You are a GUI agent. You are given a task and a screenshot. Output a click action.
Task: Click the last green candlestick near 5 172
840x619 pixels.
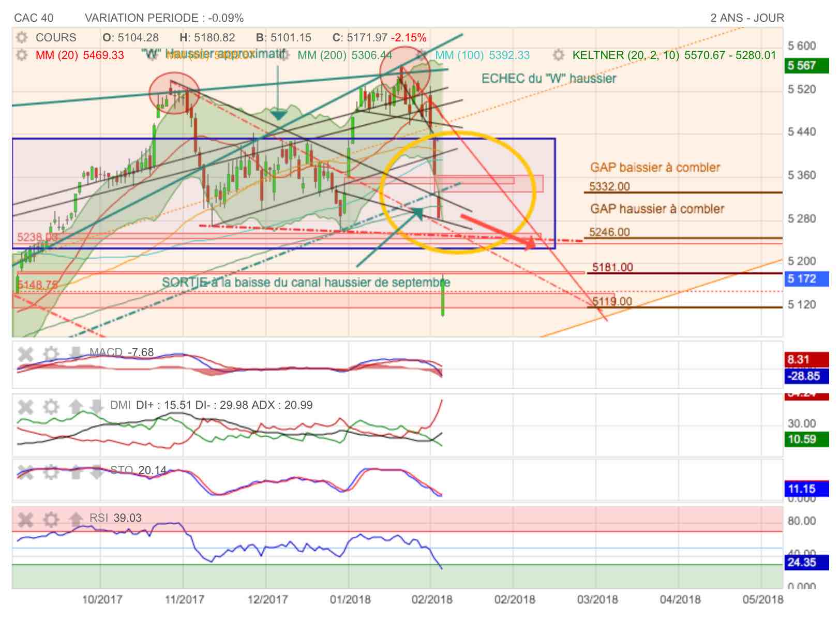point(443,296)
